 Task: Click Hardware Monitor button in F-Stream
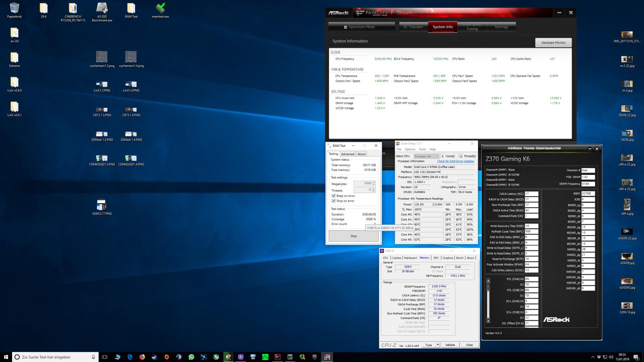553,43
